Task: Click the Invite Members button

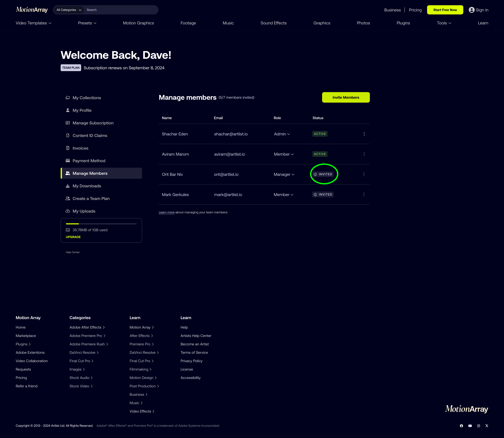Action: [x=346, y=97]
